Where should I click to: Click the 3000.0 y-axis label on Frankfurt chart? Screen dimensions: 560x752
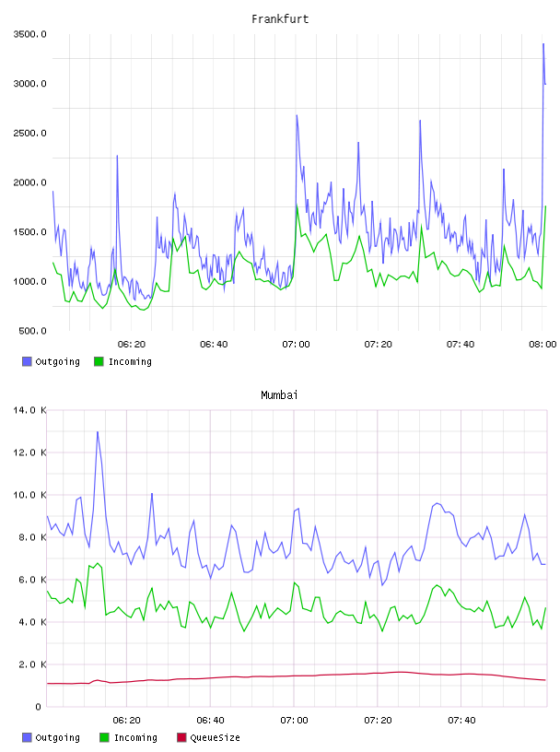pos(29,84)
